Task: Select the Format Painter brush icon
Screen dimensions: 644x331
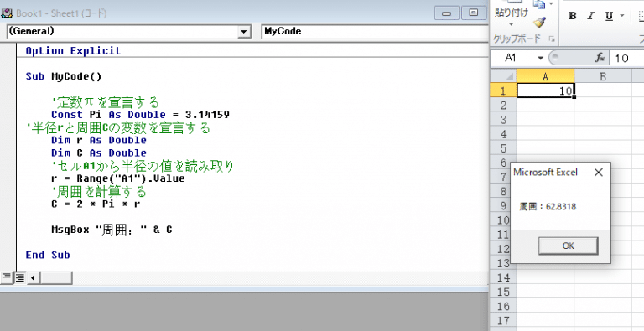Action: coord(540,22)
